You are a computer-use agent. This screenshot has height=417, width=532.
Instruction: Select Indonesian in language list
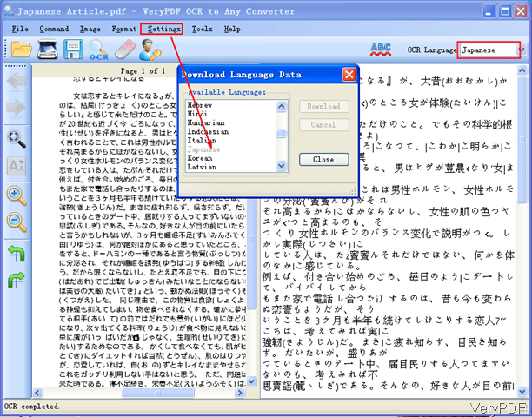[x=231, y=131]
